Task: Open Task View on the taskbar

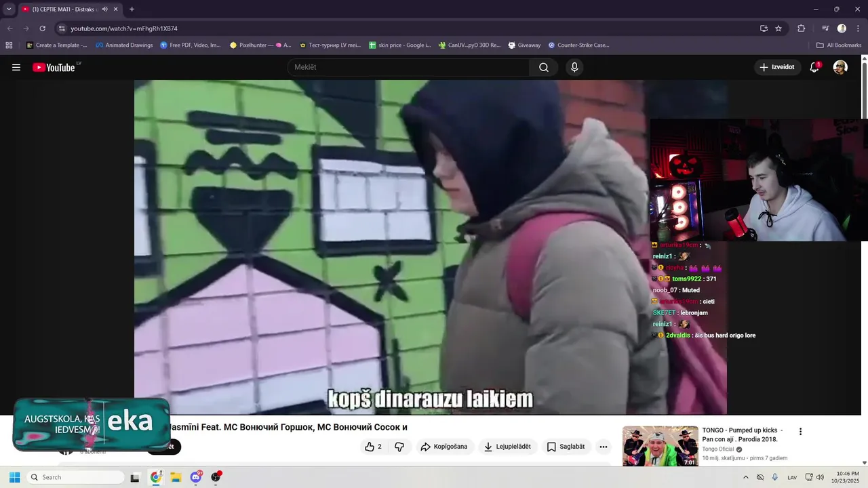Action: [135, 477]
